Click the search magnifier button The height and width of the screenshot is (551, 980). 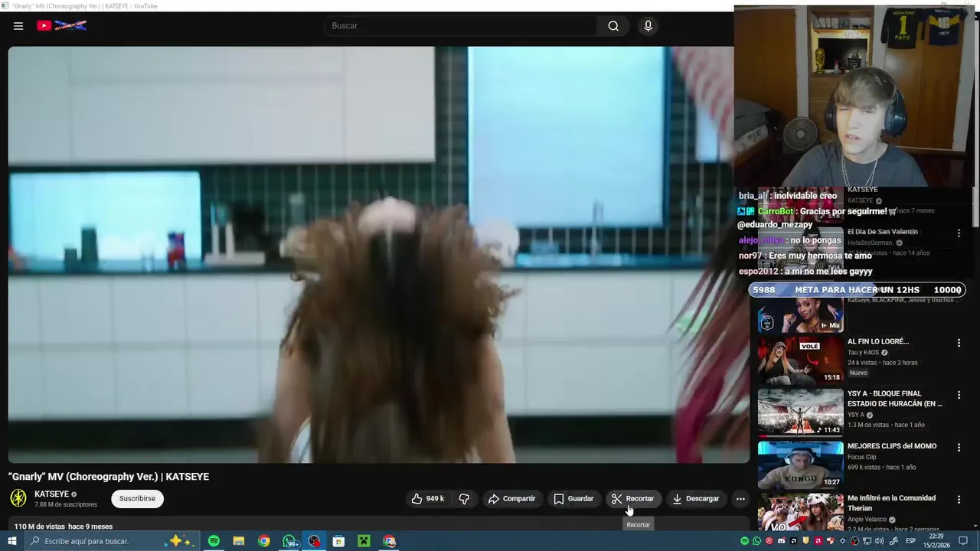tap(613, 26)
